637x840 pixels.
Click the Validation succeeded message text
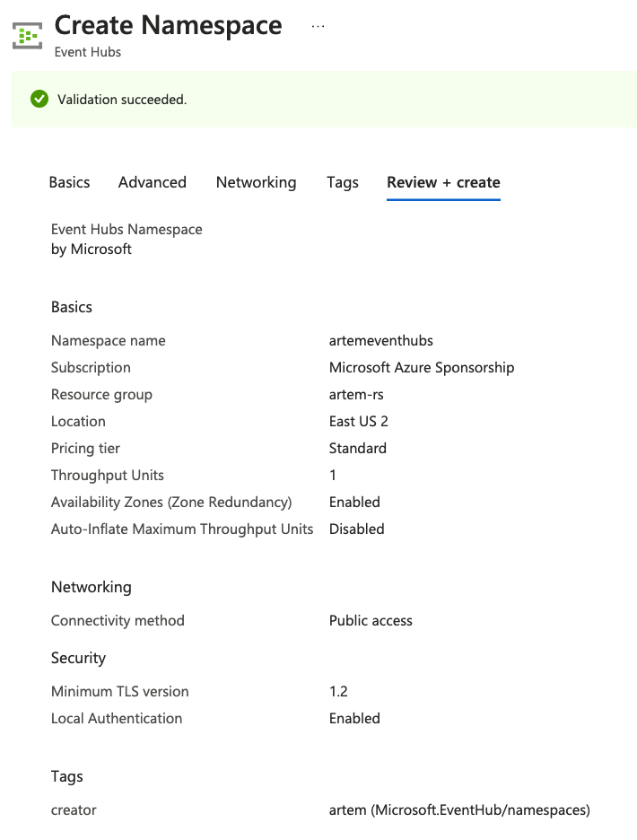pyautogui.click(x=122, y=100)
